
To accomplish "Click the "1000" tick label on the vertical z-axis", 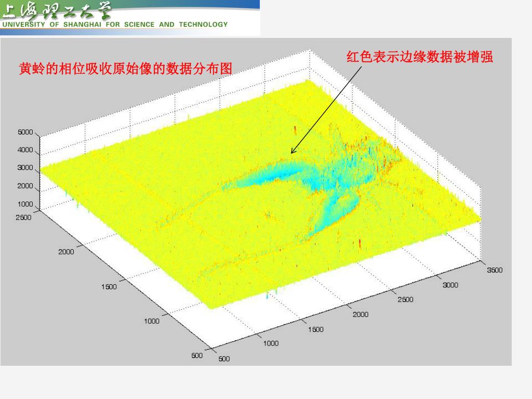I will click(x=25, y=204).
